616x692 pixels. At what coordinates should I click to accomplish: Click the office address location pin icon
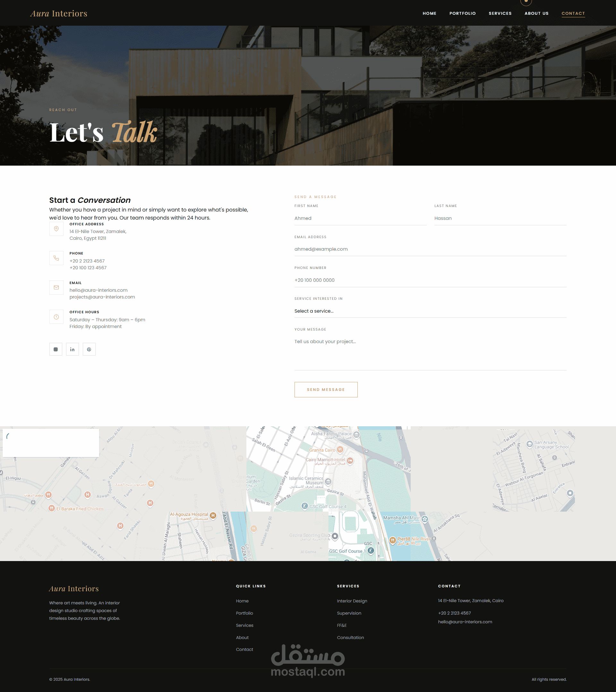(x=56, y=229)
